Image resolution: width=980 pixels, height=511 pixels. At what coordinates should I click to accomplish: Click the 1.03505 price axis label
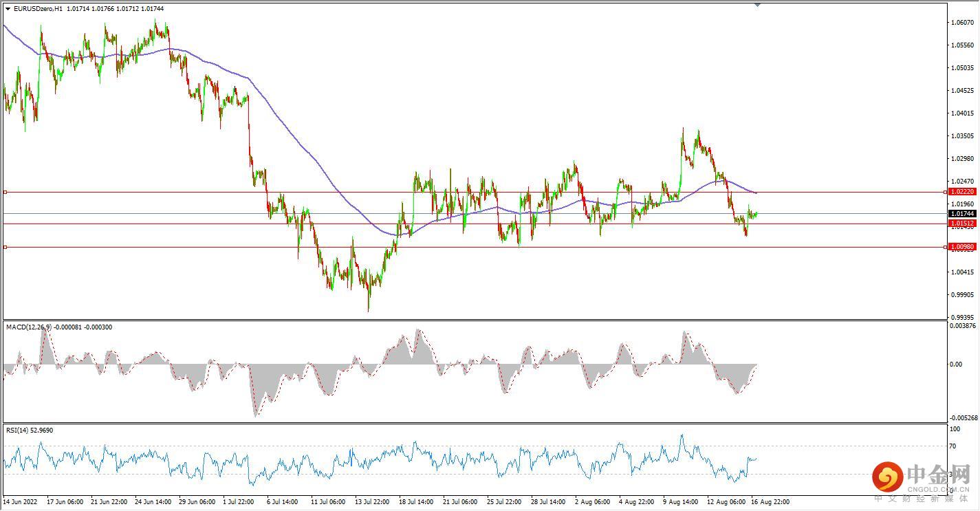click(961, 136)
